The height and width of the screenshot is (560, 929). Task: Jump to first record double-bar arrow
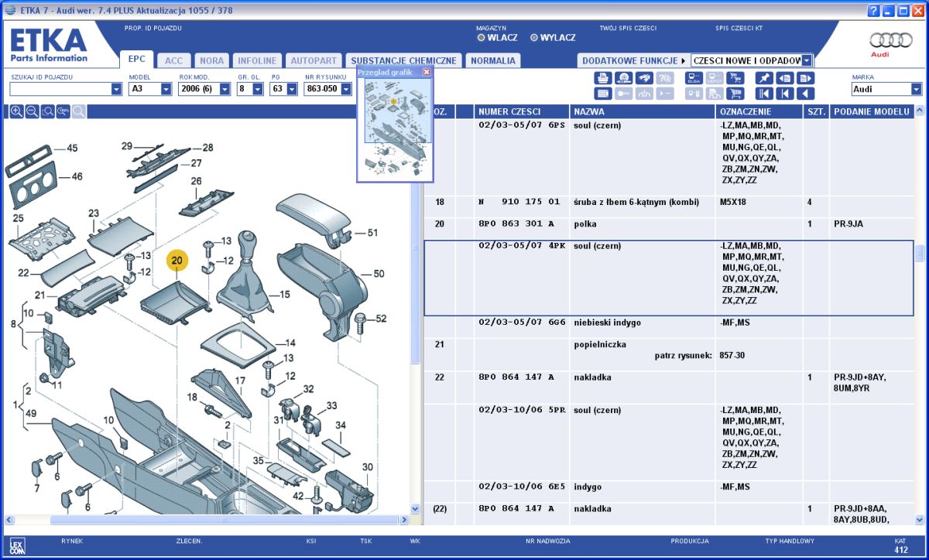tap(764, 94)
